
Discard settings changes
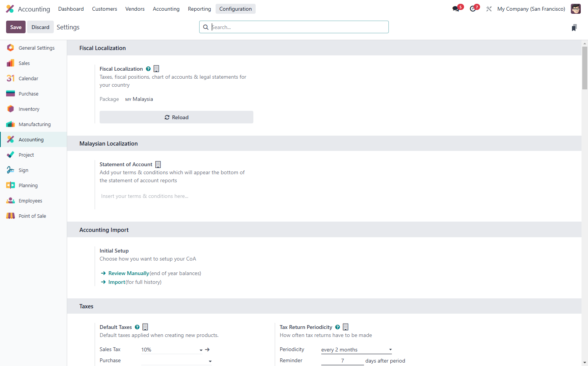(40, 27)
